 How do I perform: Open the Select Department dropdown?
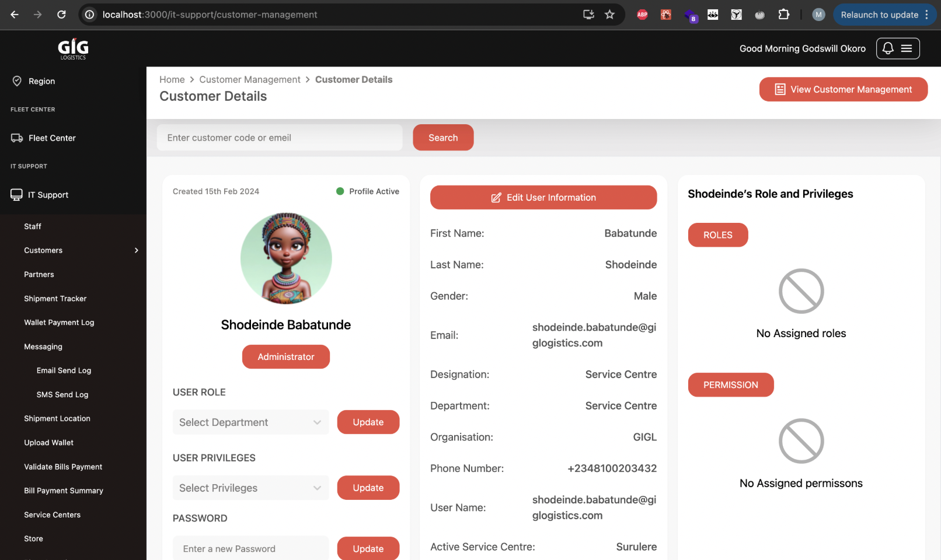[250, 422]
